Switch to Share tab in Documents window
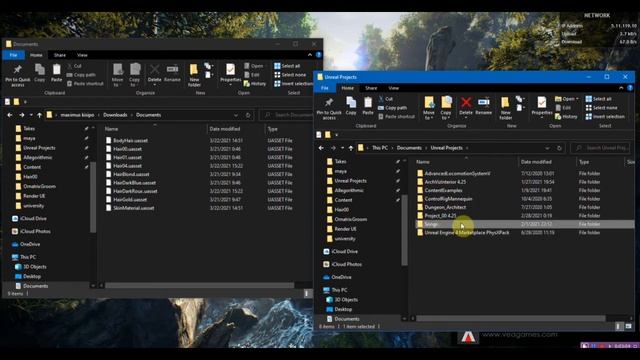640x360 pixels. 60,55
